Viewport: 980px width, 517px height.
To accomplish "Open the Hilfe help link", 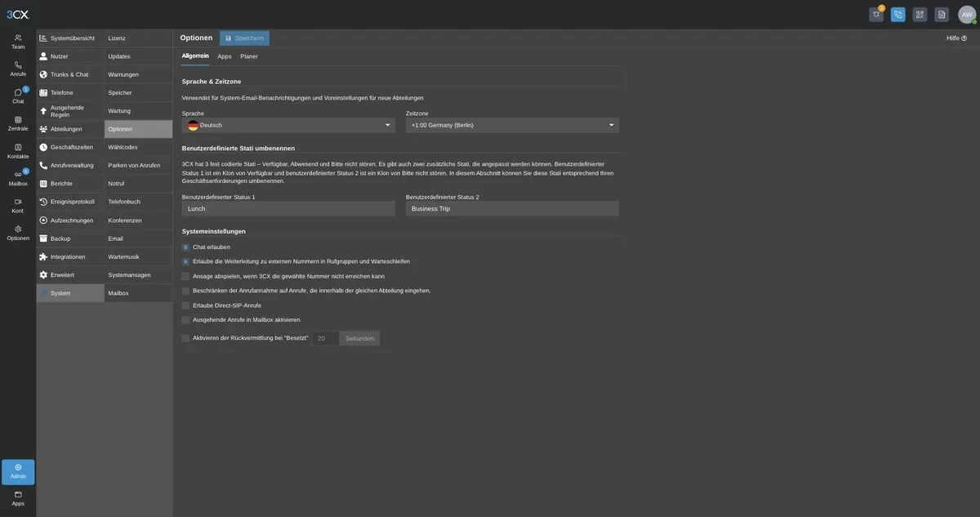I will (956, 38).
